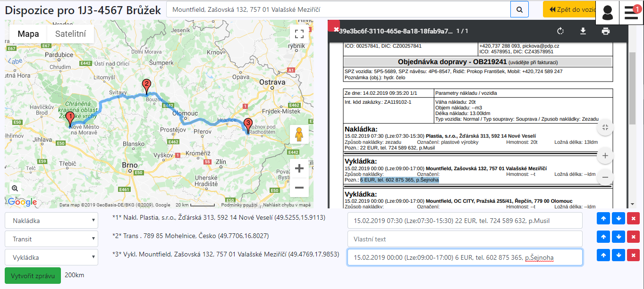This screenshot has width=644, height=289.
Task: Click map marker number 2 near Bouzov
Action: tap(146, 88)
